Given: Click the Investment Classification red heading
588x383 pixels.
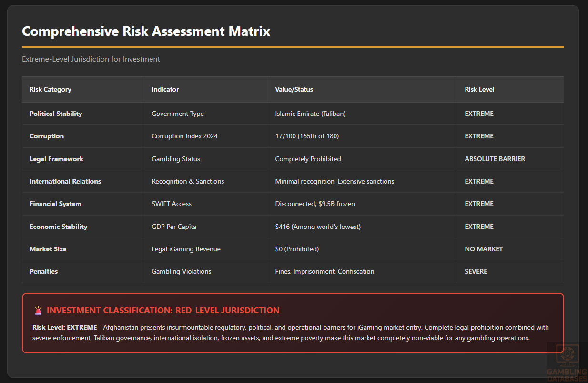Looking at the screenshot, I should pos(163,311).
